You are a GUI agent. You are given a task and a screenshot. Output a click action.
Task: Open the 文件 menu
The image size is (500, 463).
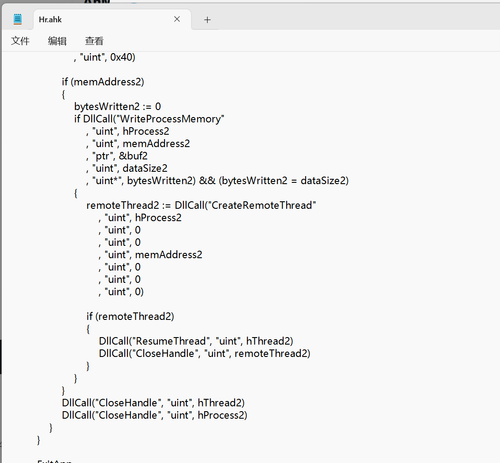click(20, 41)
